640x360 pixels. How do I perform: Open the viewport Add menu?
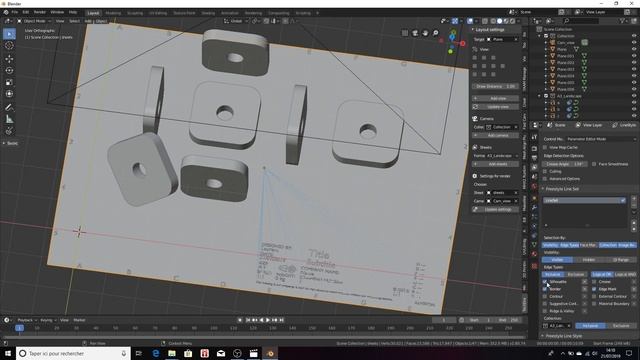point(88,21)
